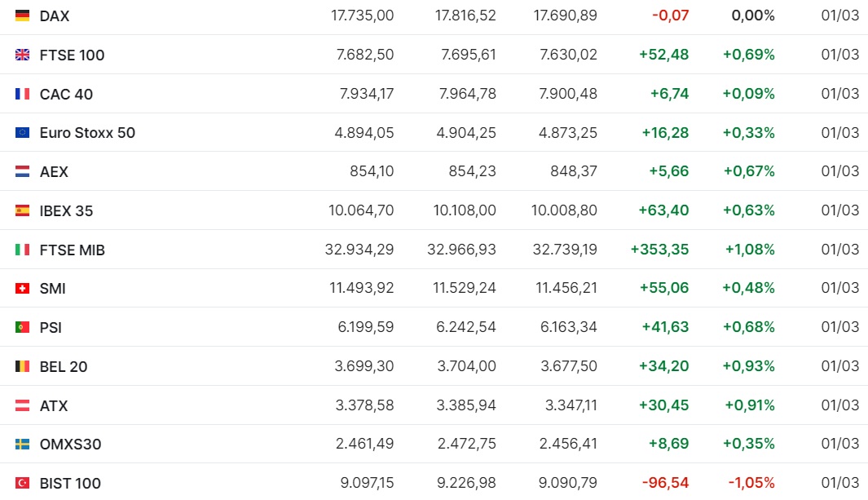The height and width of the screenshot is (500, 868).
Task: Click the German flag icon beside DAX
Action: coord(23,15)
